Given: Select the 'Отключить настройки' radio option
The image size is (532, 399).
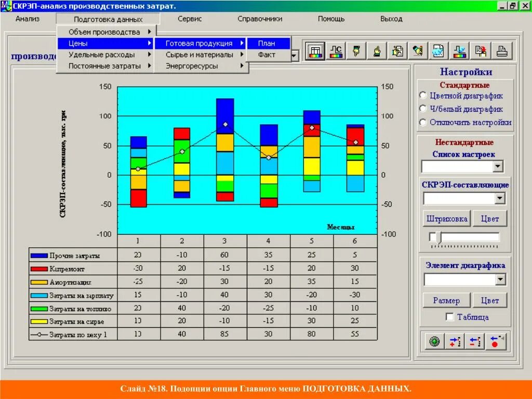Looking at the screenshot, I should pyautogui.click(x=423, y=122).
